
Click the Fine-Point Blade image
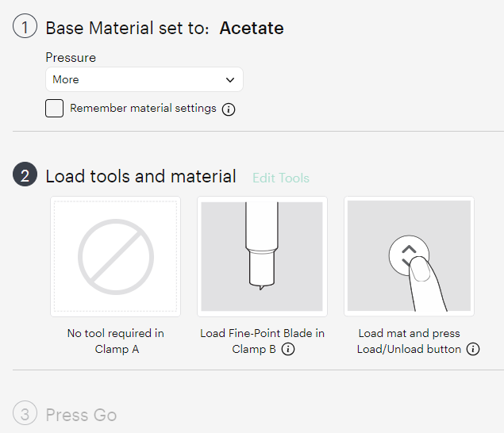point(262,257)
